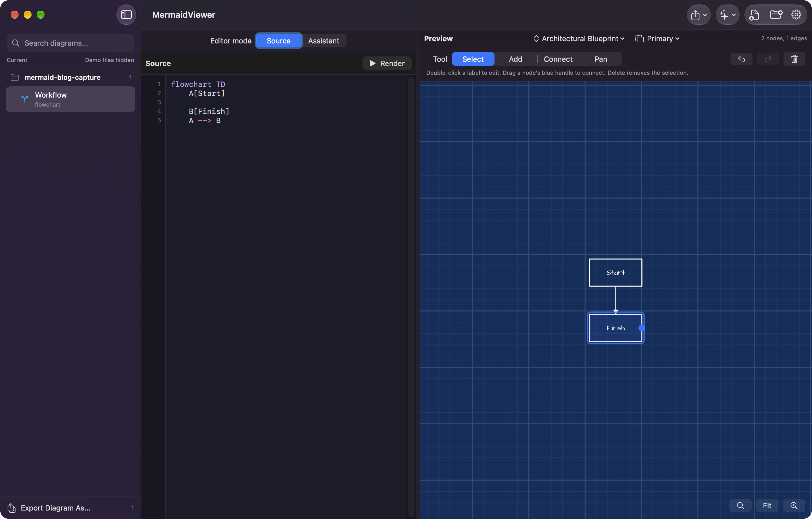Click the Workflow flowchart branch icon
Screen dimensions: 812x519
[x=25, y=99]
